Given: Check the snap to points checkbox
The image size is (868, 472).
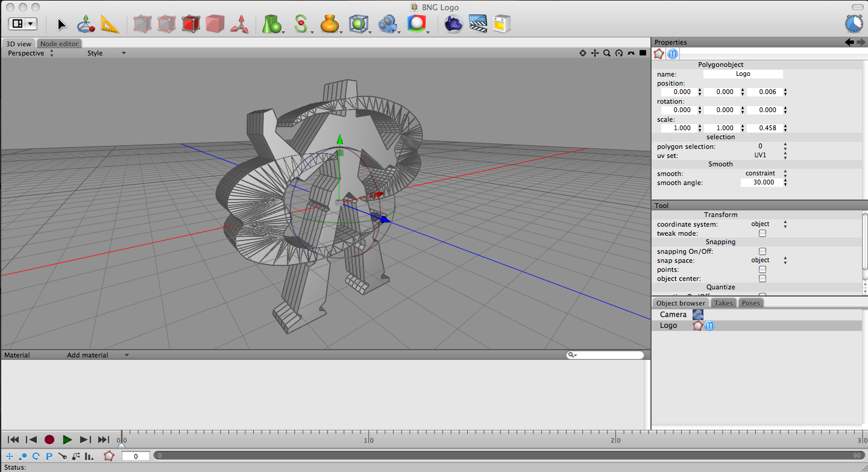Looking at the screenshot, I should click(763, 269).
